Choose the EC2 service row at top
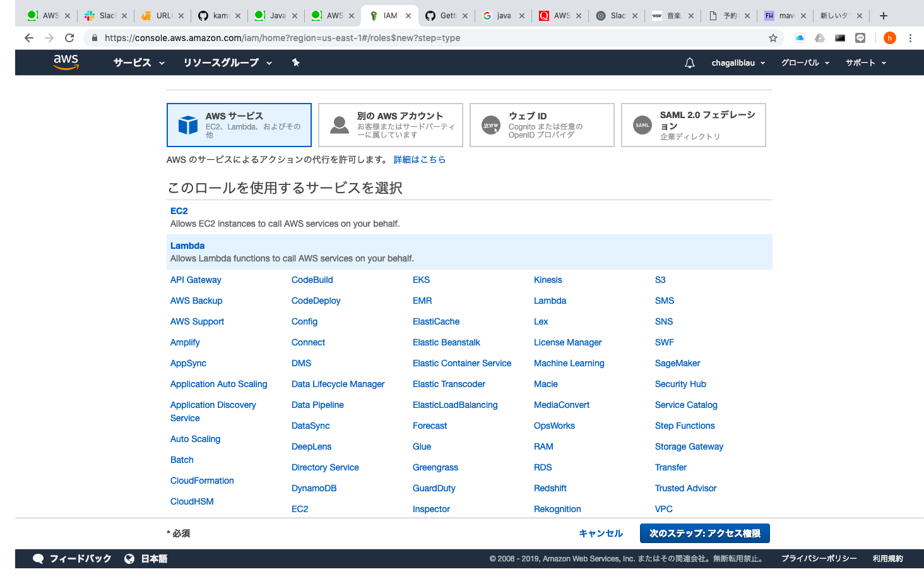The width and height of the screenshot is (924, 586). pyautogui.click(x=470, y=217)
